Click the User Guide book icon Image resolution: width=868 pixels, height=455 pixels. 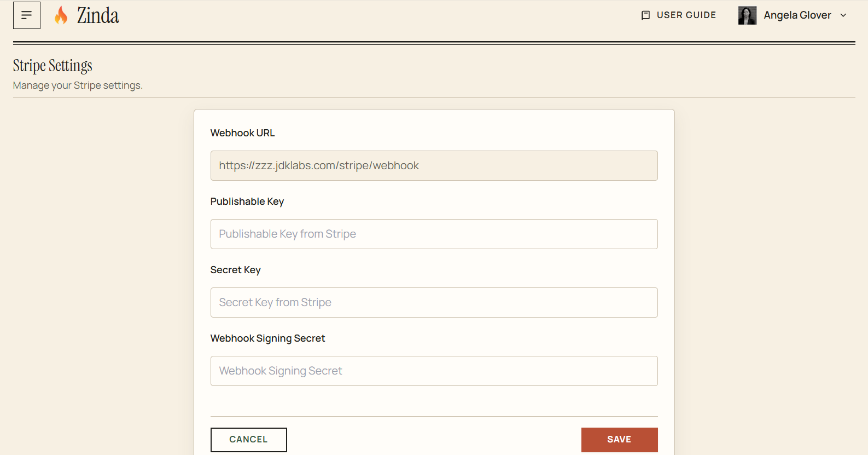645,15
